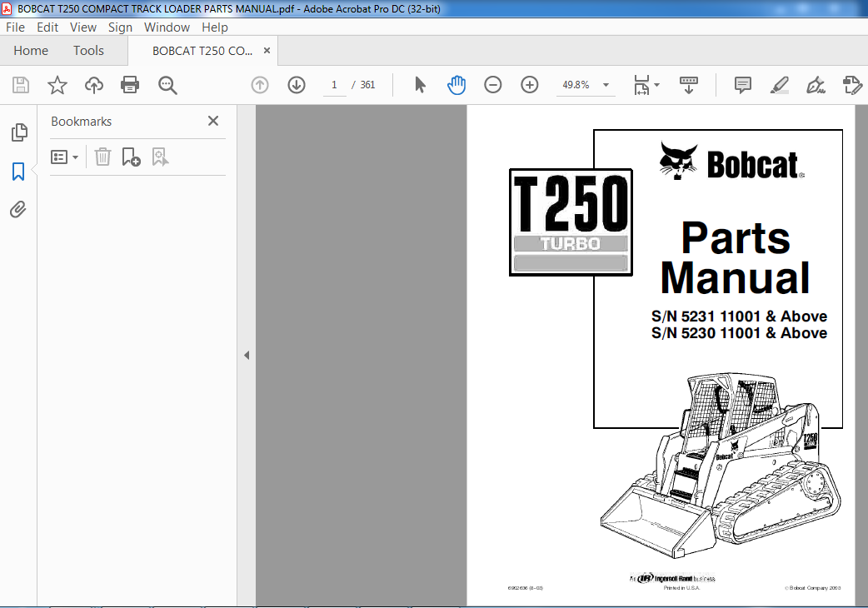Switch to the Home tab

(x=31, y=50)
